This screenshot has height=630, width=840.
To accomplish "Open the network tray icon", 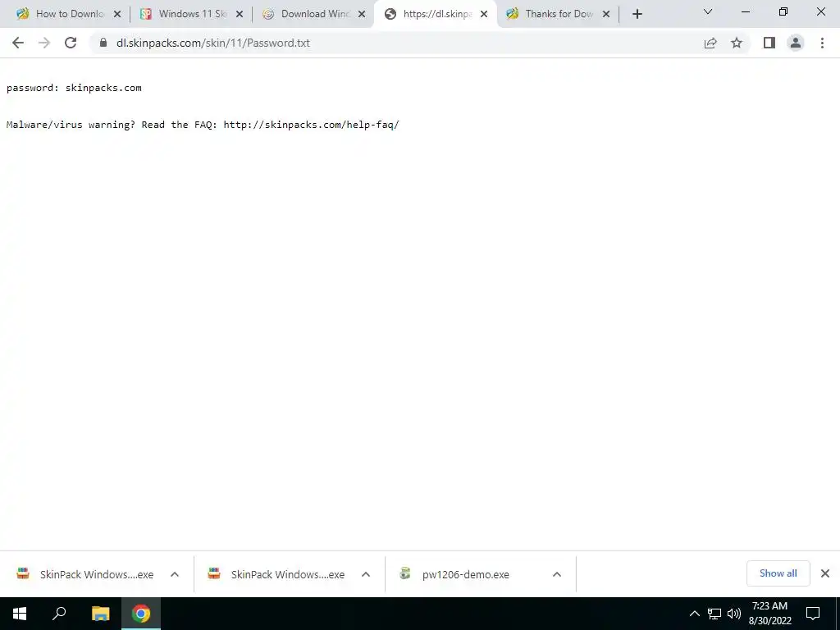I will pos(714,614).
